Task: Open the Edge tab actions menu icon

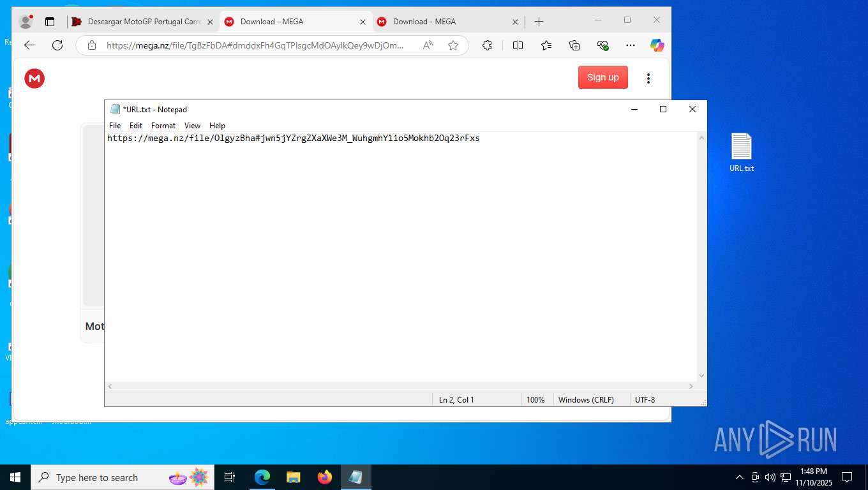Action: (50, 22)
